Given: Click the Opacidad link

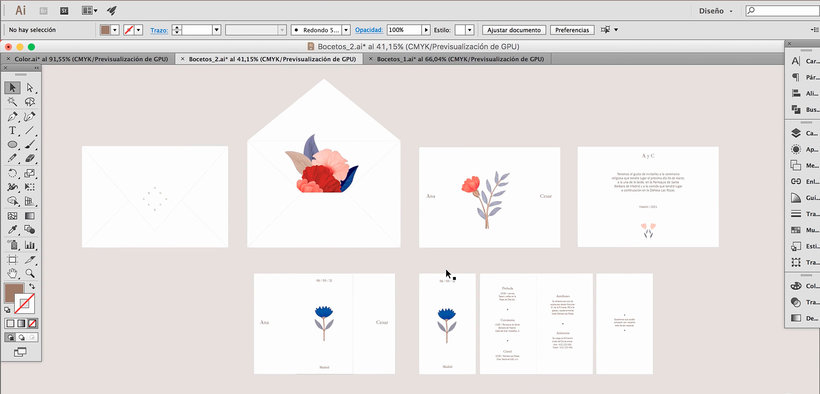Looking at the screenshot, I should (x=369, y=30).
